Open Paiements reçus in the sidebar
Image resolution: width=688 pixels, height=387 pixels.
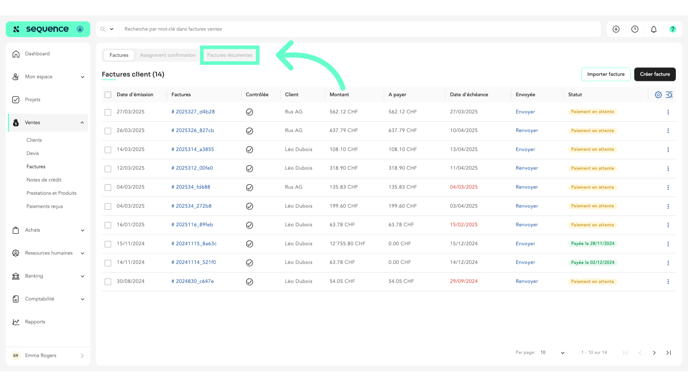[44, 206]
